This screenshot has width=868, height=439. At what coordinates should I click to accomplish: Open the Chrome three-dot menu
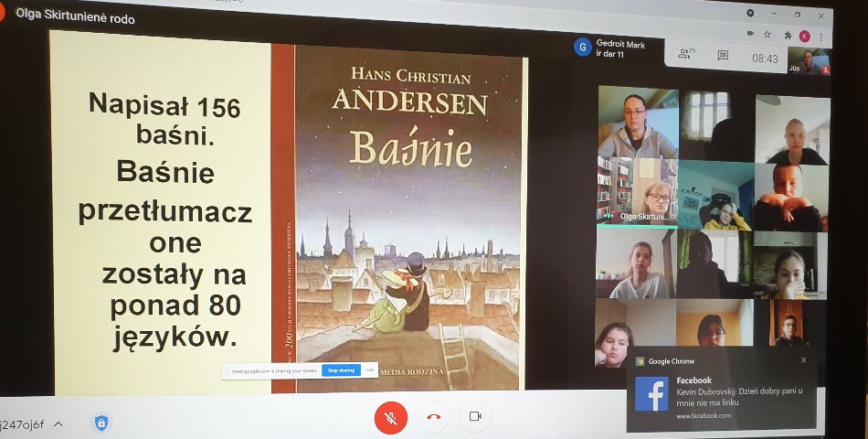point(821,37)
